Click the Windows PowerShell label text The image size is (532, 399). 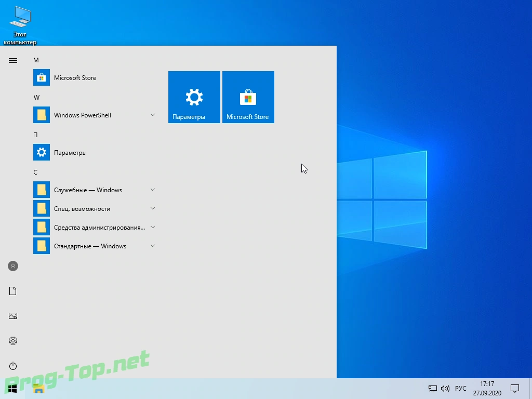pos(83,115)
